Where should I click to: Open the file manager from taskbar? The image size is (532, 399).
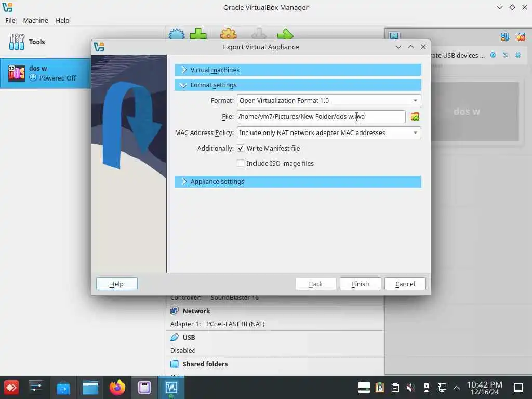[90, 388]
